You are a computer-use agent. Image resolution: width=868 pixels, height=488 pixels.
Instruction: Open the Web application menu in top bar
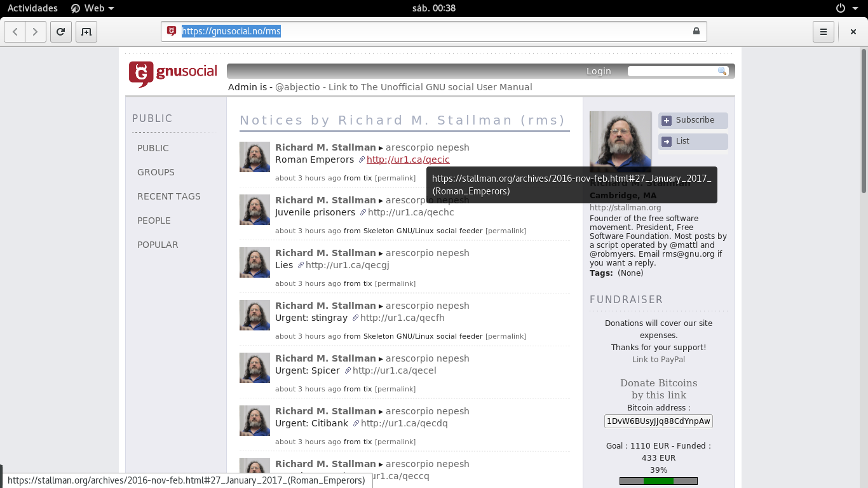tap(93, 8)
